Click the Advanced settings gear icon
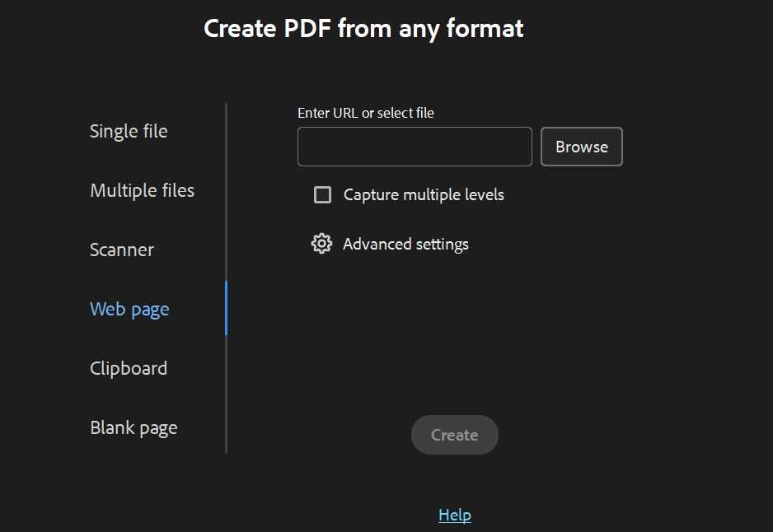The width and height of the screenshot is (773, 532). point(321,244)
